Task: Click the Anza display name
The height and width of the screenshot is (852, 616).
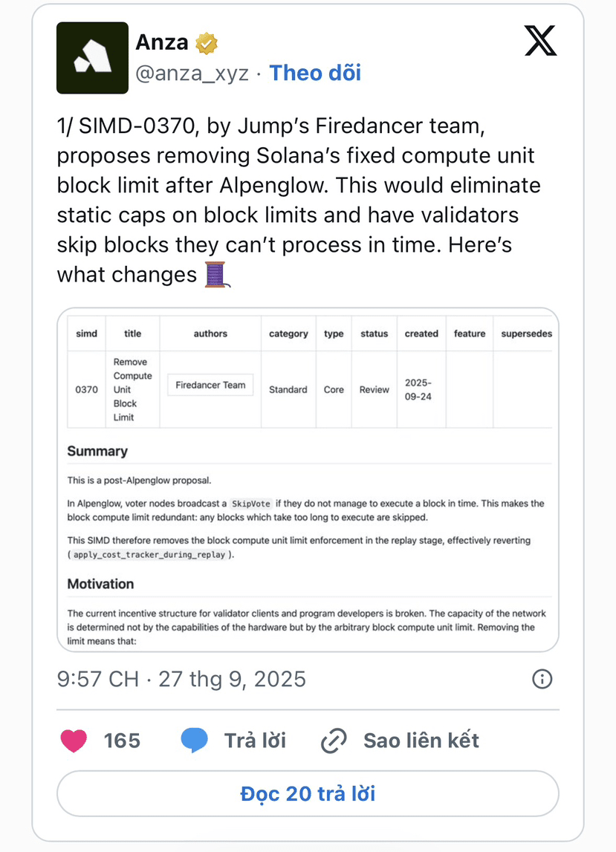Action: [x=162, y=42]
